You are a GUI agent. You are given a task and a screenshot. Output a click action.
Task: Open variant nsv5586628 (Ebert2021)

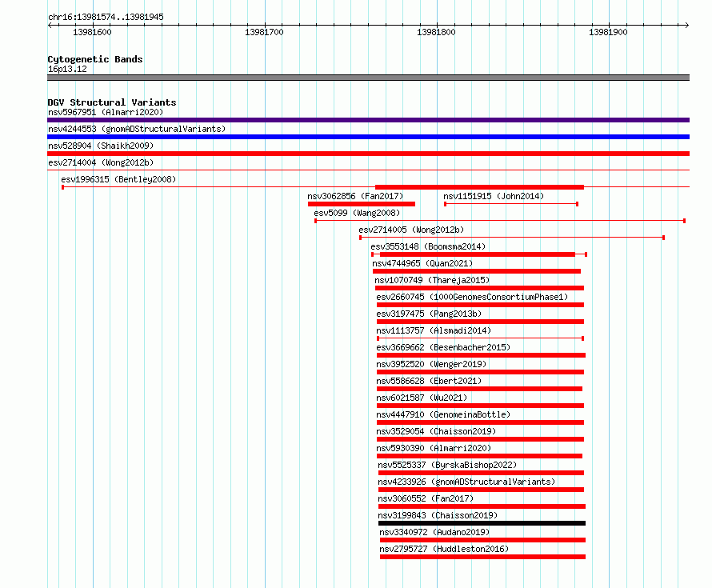[429, 381]
